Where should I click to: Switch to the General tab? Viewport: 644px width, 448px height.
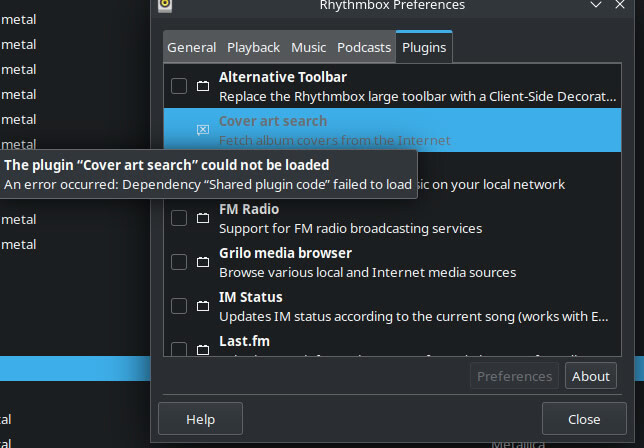[191, 47]
